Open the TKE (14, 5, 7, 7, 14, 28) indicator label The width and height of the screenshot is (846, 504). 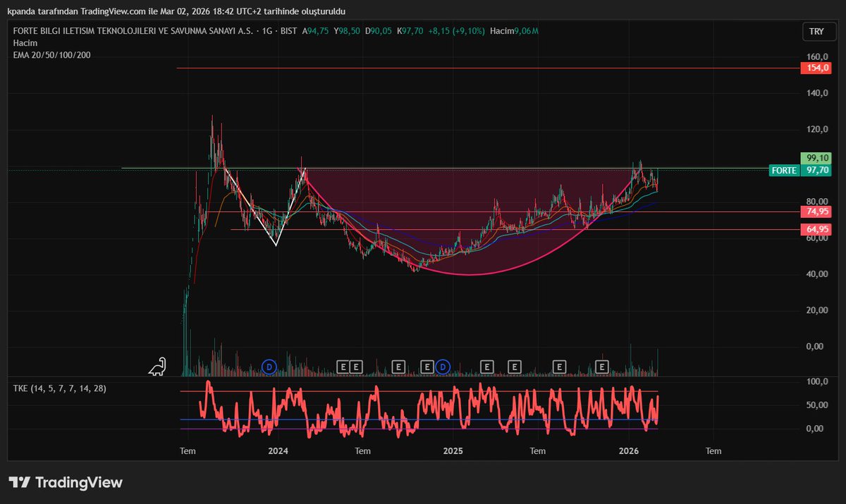(59, 388)
